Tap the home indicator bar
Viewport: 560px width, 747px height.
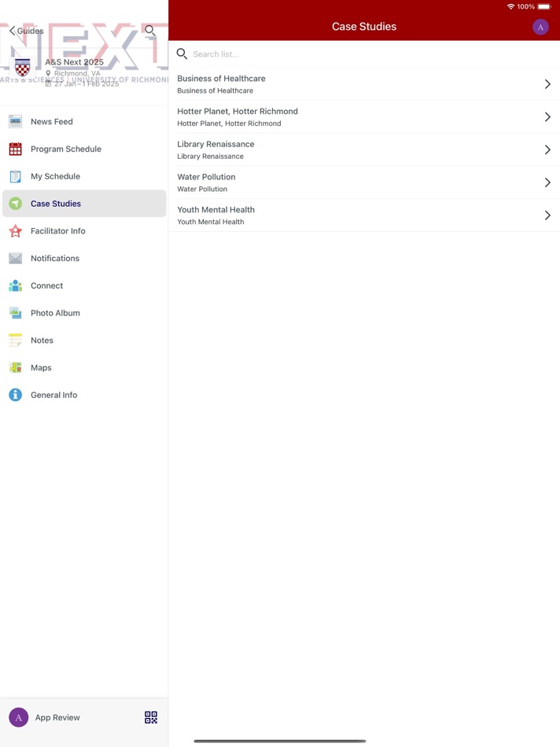(280, 741)
